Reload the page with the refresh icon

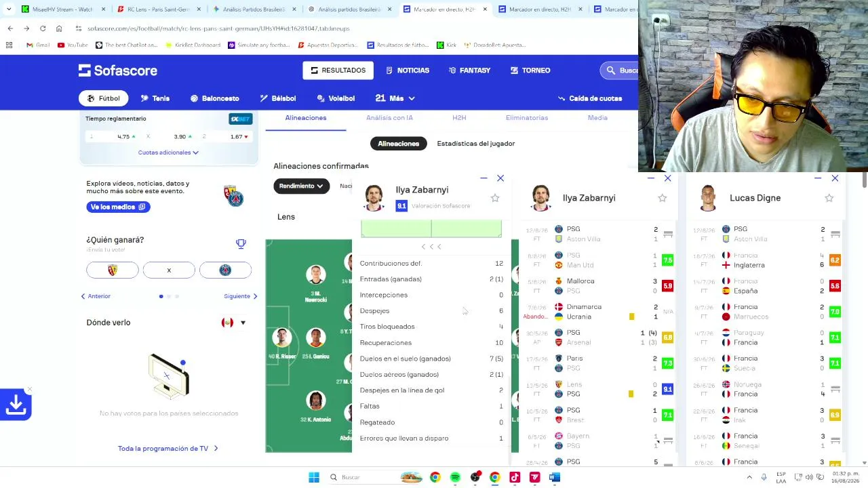tap(43, 28)
